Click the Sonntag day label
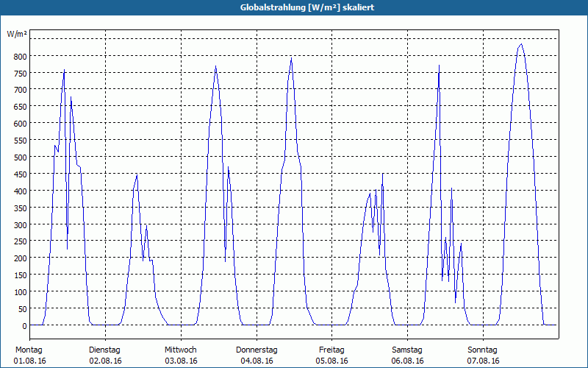 pos(483,350)
